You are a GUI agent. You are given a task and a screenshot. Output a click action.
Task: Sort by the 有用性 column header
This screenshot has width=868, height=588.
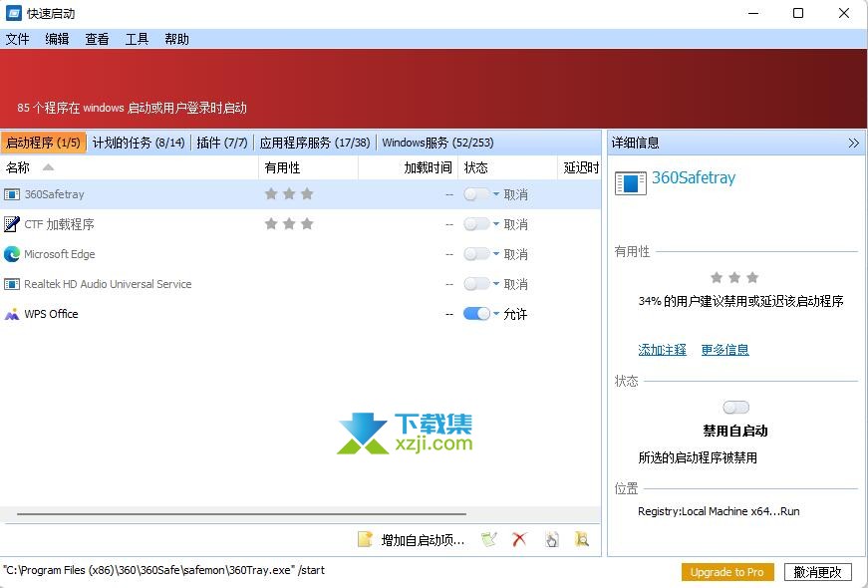tap(308, 167)
